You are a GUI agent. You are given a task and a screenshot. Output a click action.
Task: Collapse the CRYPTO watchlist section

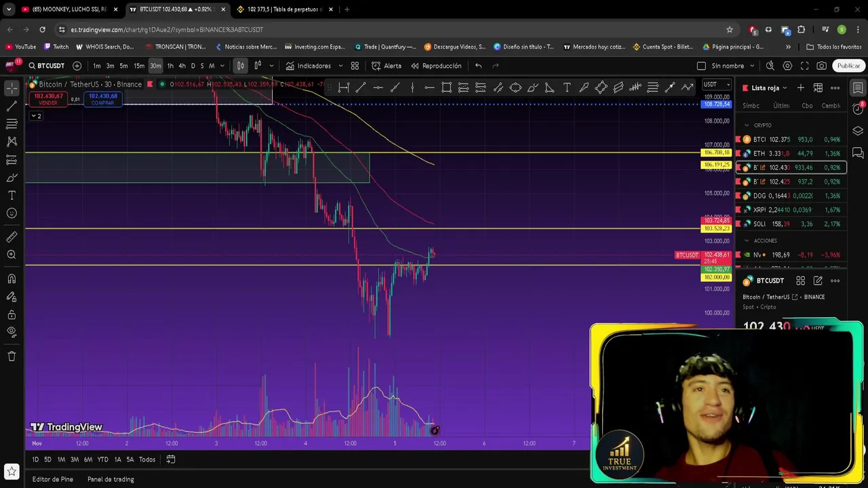coord(747,125)
